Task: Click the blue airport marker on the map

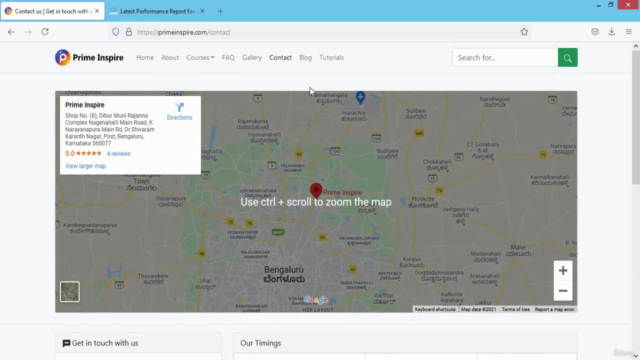Action: (360, 97)
